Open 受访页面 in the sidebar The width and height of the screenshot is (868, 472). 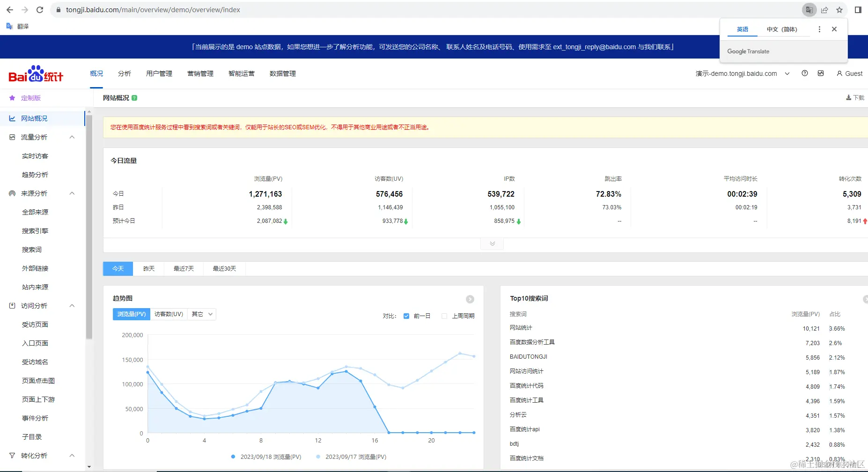(35, 324)
